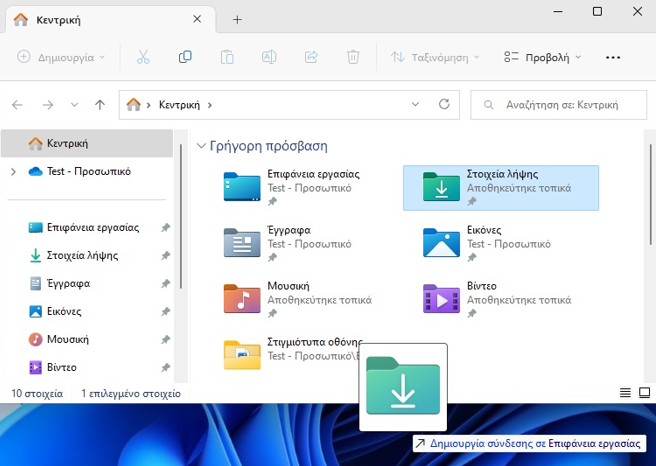
Task: Open Στιγμιότυπα οθόνης folder tile
Action: (291, 355)
